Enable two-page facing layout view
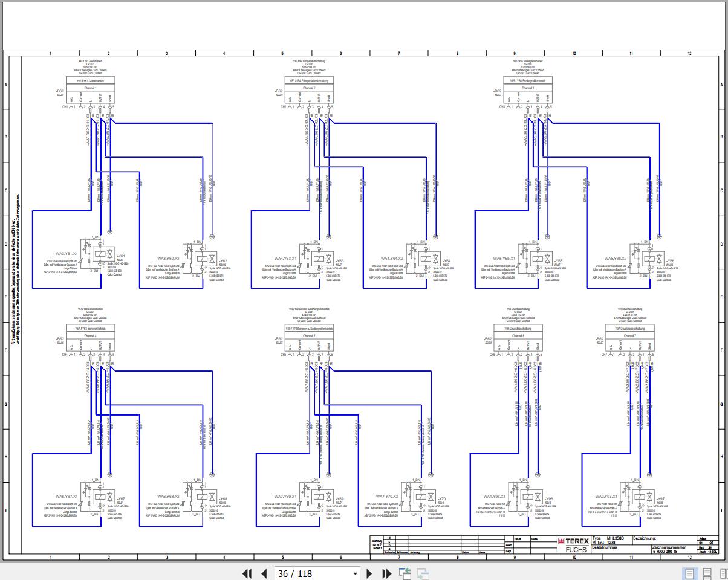Screen dimensions: 728x580 pyautogui.click(x=724, y=573)
